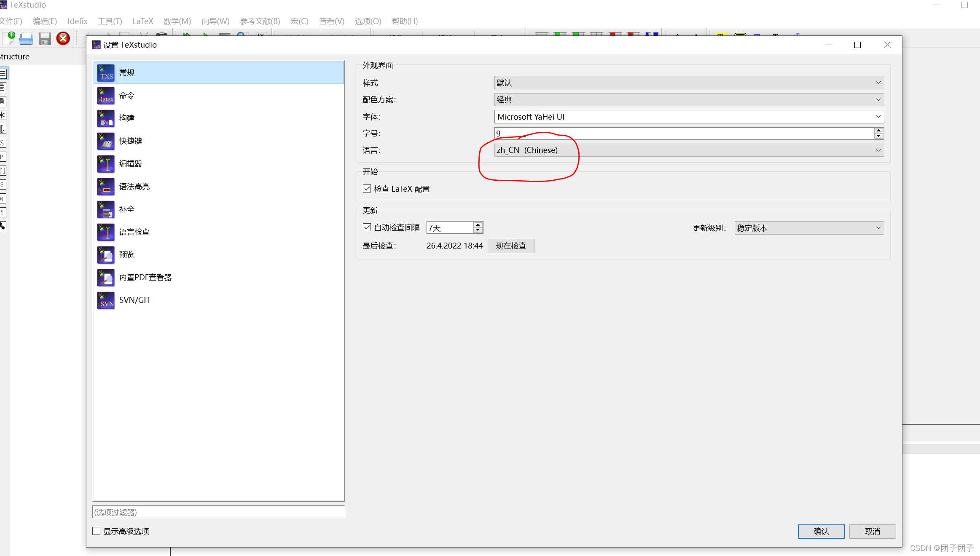Open the 工具(T) menu

110,21
